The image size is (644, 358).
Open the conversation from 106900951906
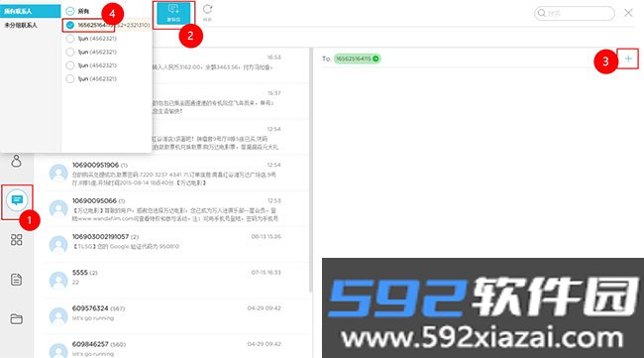point(176,173)
